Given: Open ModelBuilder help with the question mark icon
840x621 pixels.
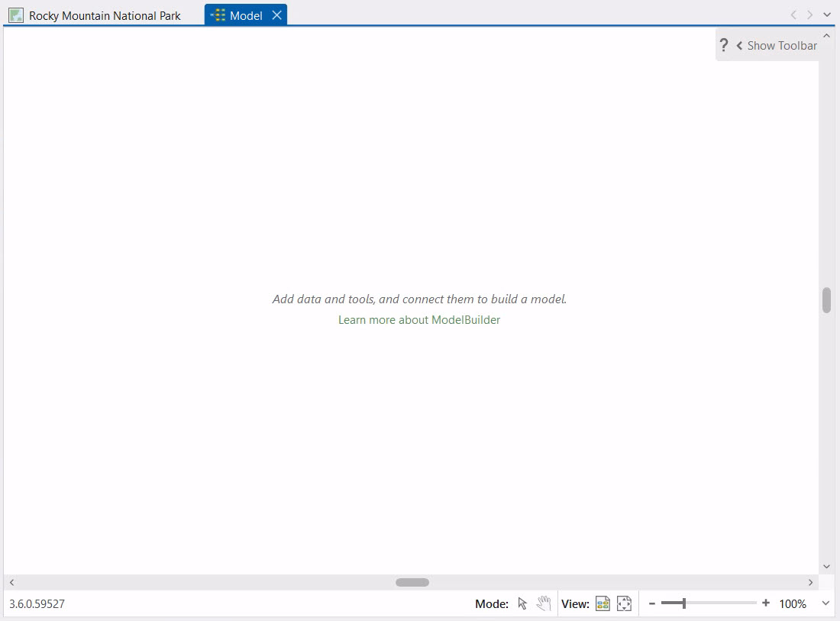Looking at the screenshot, I should click(723, 44).
